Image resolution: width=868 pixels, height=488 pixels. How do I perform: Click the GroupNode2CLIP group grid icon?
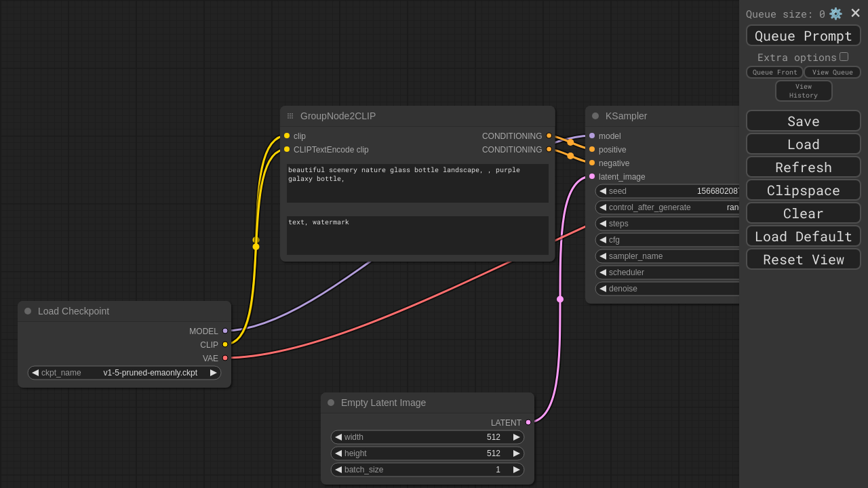(290, 116)
